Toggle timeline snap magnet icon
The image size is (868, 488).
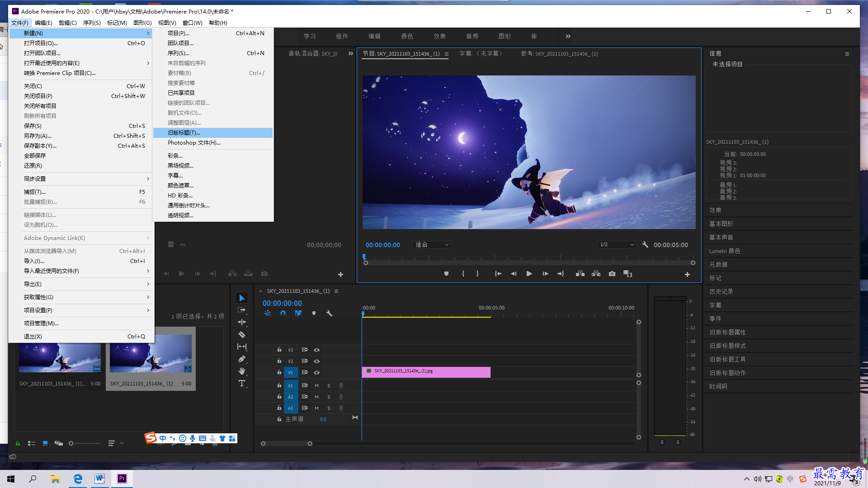pyautogui.click(x=283, y=313)
